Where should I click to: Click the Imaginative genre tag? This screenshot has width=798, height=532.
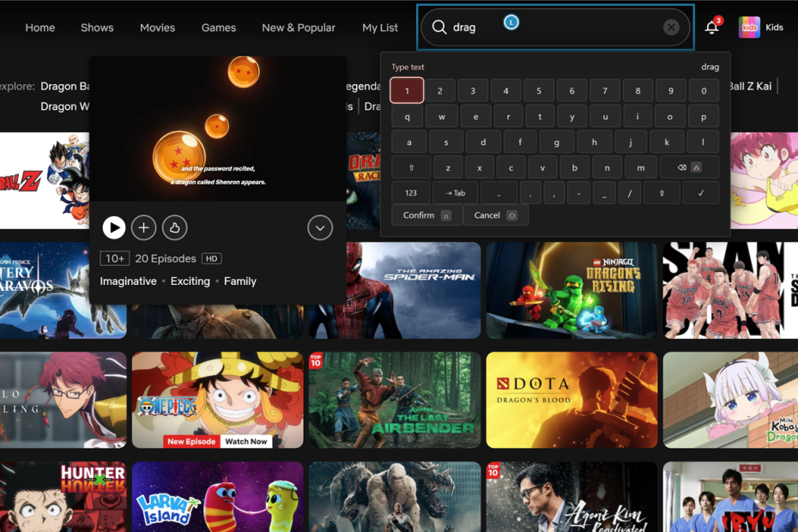tap(128, 281)
